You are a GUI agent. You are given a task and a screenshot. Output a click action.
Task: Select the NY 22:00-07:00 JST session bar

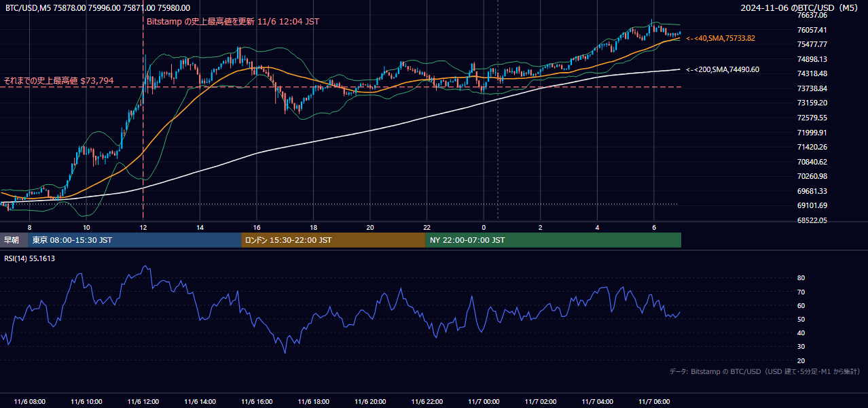[x=554, y=240]
